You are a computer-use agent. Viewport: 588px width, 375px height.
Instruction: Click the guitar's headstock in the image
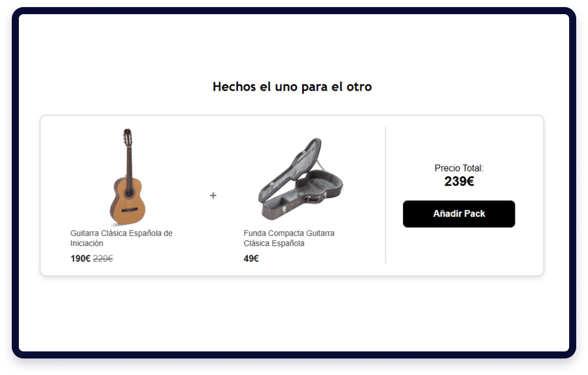[x=127, y=138]
